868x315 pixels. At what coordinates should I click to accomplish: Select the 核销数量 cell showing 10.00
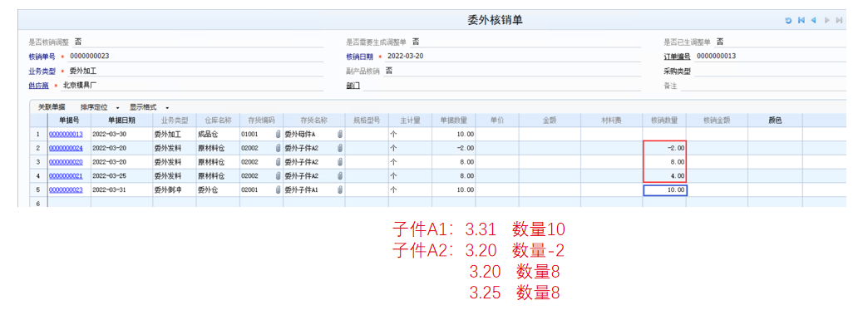665,189
